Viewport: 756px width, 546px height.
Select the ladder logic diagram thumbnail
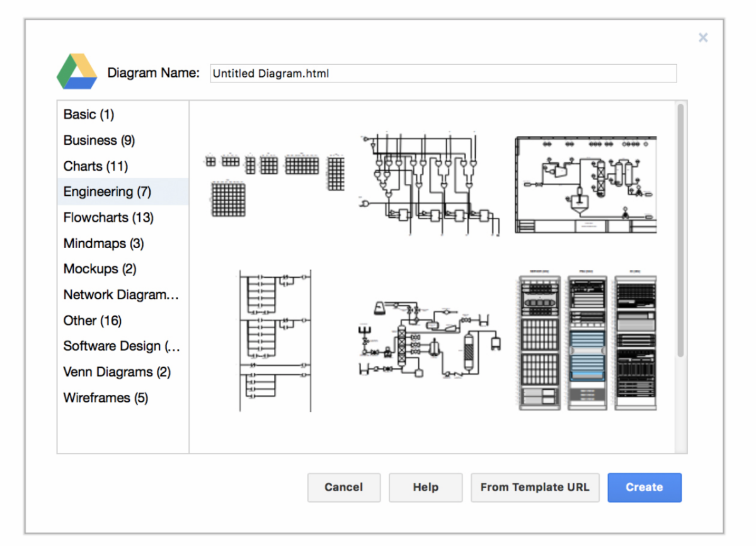pyautogui.click(x=275, y=341)
